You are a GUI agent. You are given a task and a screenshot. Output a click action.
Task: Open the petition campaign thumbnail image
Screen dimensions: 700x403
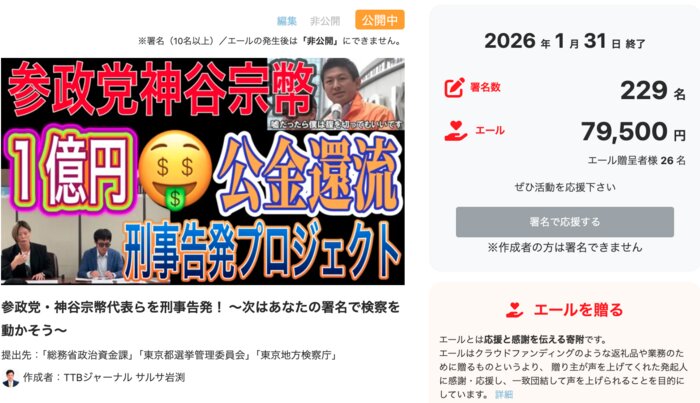pyautogui.click(x=203, y=171)
